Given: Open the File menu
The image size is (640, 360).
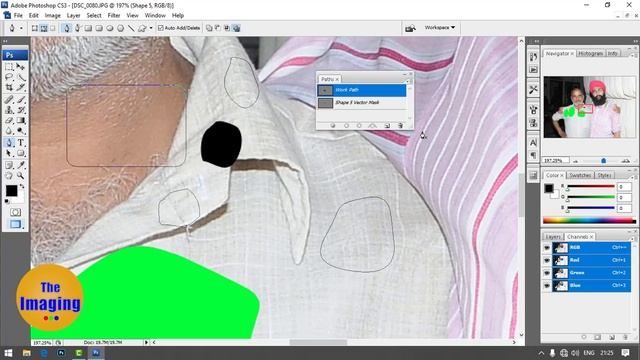Looking at the screenshot, I should 18,16.
